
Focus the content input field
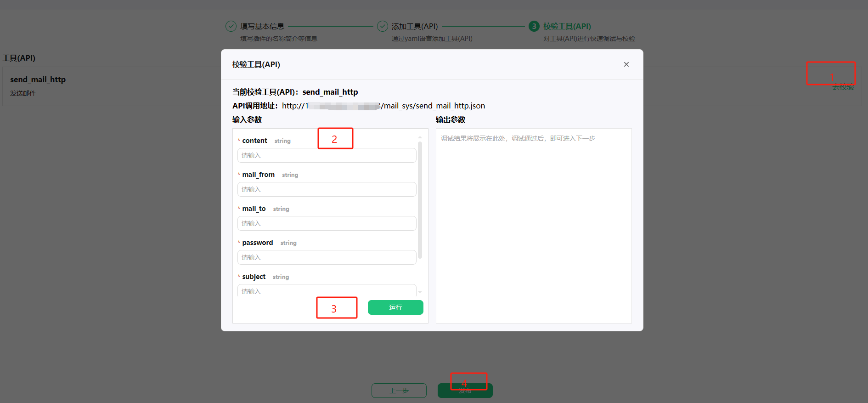coord(327,155)
